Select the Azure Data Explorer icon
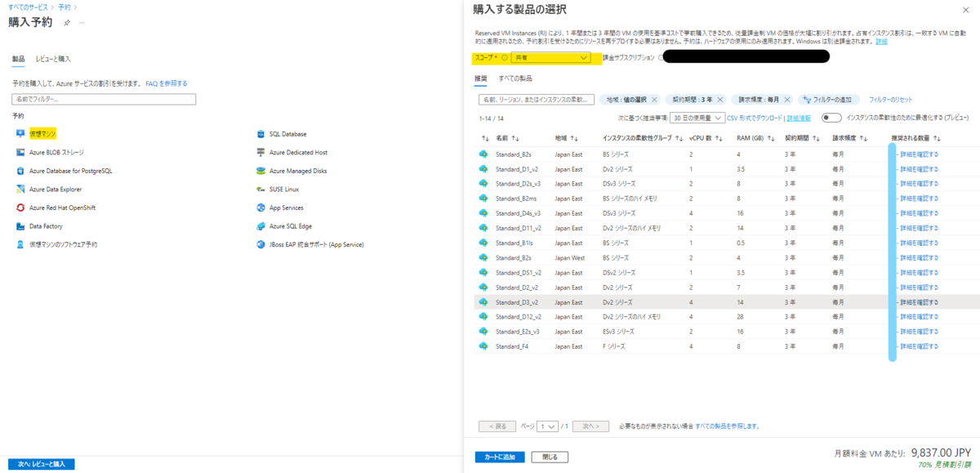This screenshot has height=473, width=980. 22,189
